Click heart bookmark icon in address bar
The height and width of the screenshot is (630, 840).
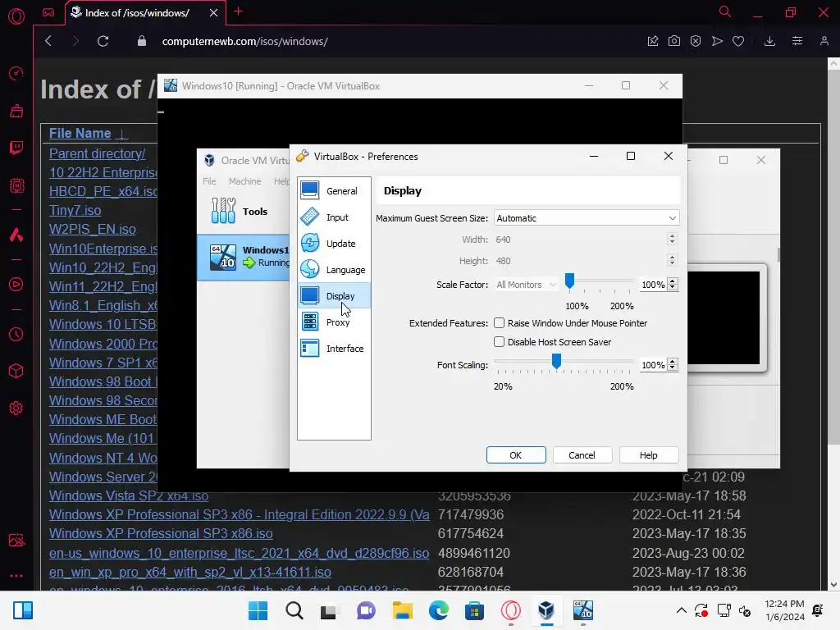click(738, 41)
